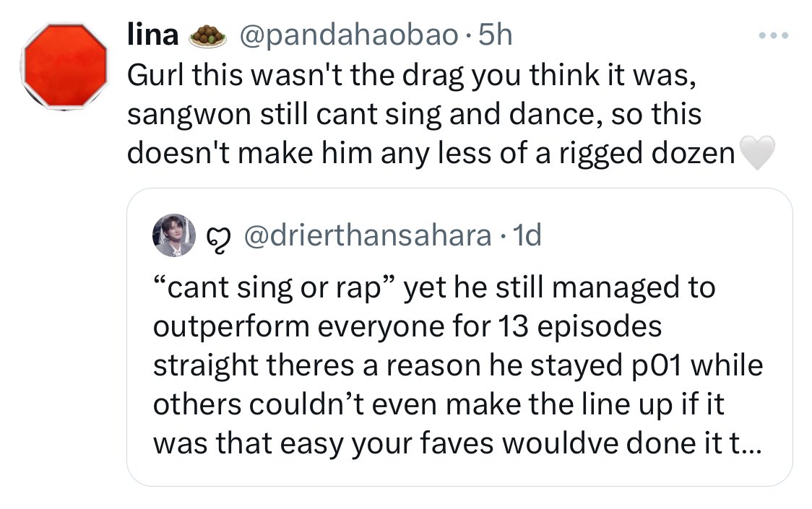The image size is (812, 509).
Task: Click the "rigged dozen" phrase in the tweet
Action: click(647, 154)
